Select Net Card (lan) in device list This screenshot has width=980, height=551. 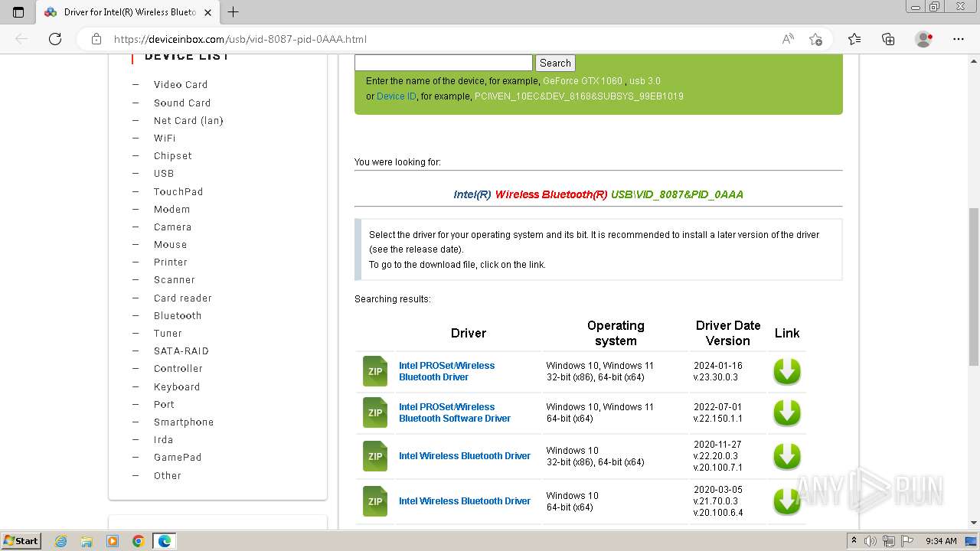(x=188, y=121)
